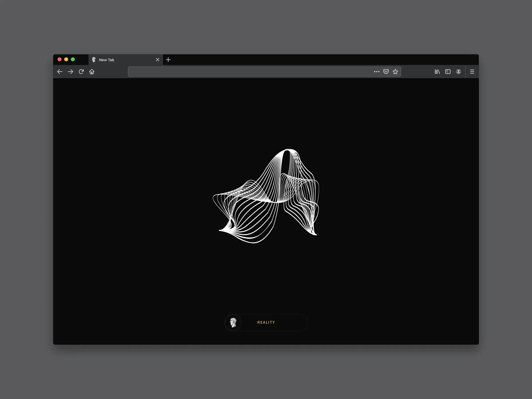
Task: Click inside the address bar
Action: click(x=241, y=71)
